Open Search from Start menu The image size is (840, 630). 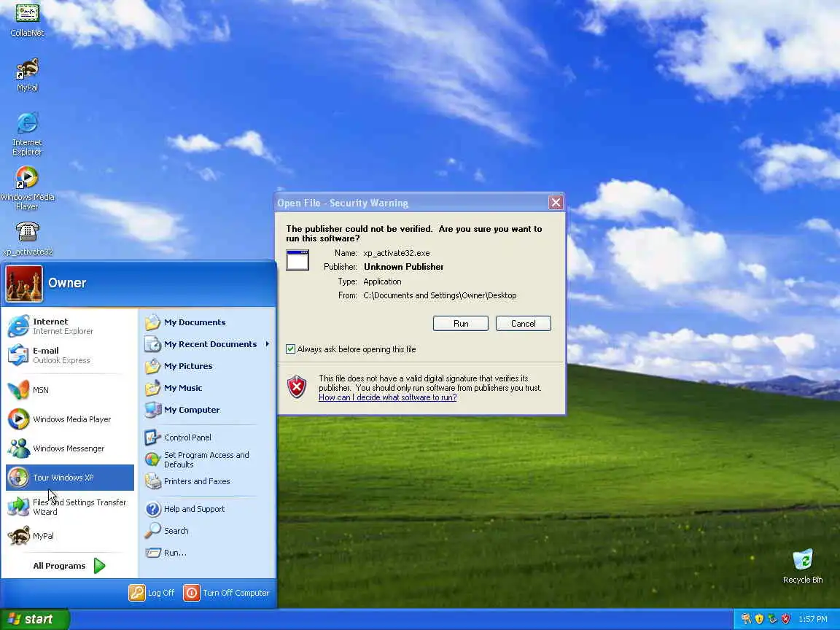tap(207, 530)
